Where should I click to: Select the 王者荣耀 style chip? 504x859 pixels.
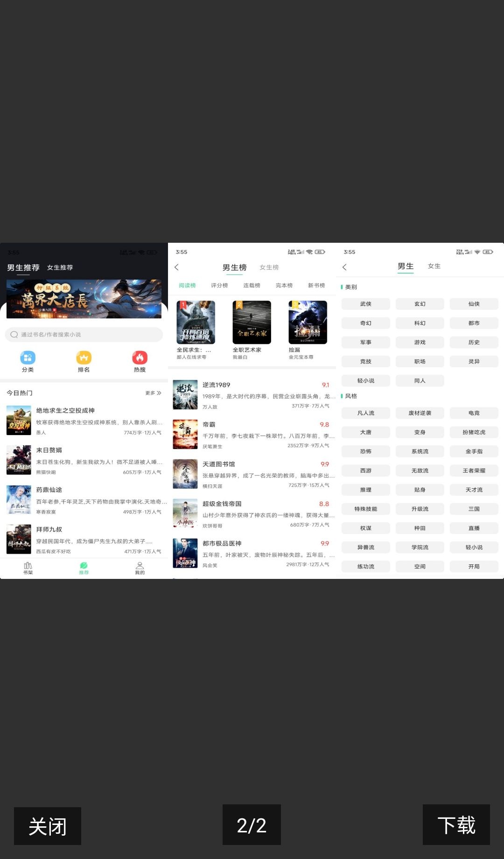tap(474, 471)
